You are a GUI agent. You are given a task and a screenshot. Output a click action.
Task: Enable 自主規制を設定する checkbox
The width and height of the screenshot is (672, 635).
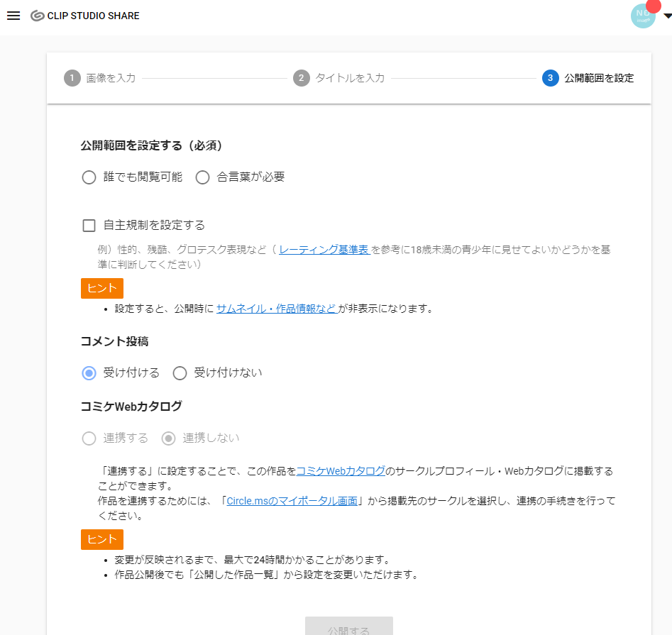(x=89, y=226)
